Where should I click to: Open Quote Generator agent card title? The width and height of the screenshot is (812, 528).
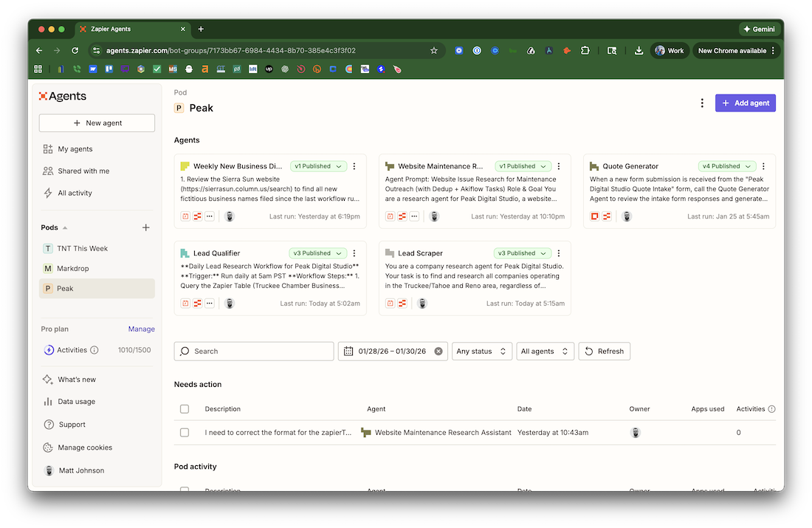coord(630,166)
